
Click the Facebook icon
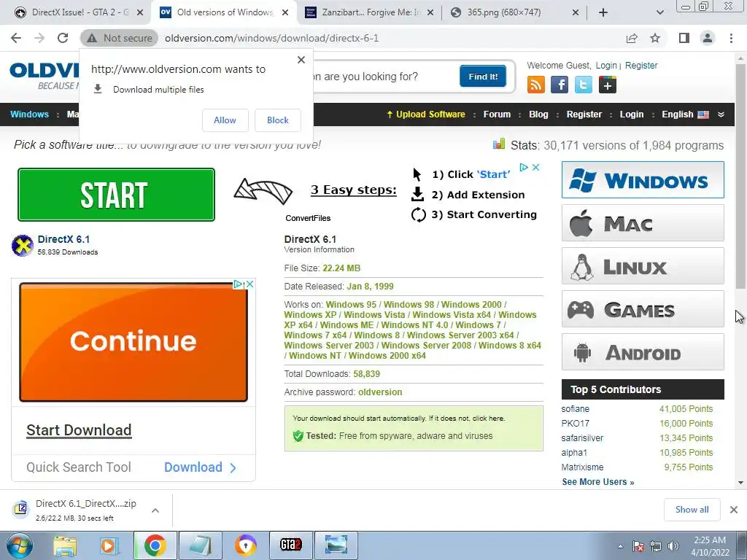point(560,85)
